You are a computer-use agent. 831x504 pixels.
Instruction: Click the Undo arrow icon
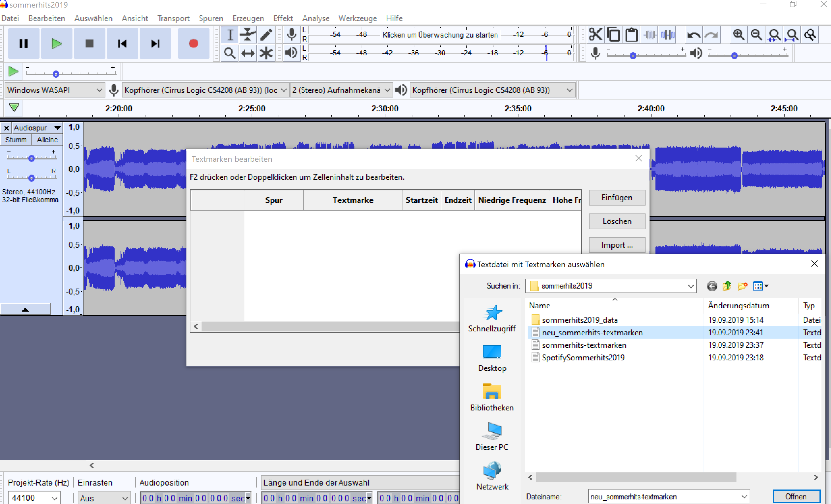[693, 35]
